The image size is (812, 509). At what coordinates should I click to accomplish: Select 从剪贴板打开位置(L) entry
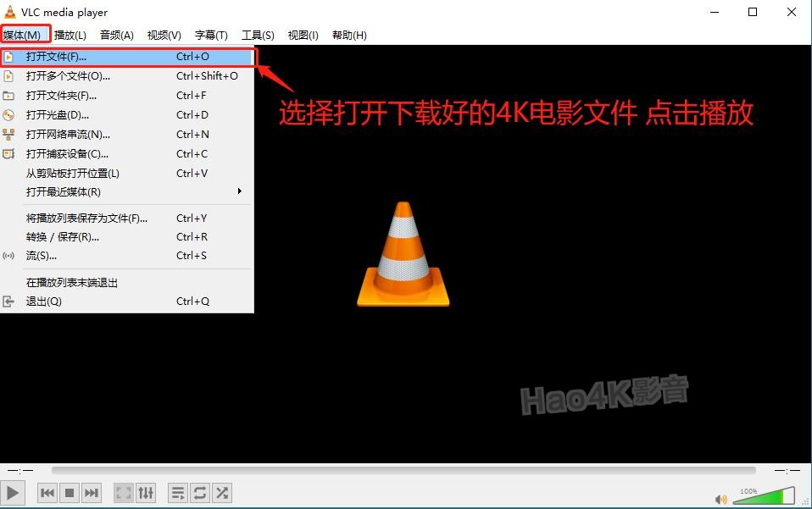point(127,174)
